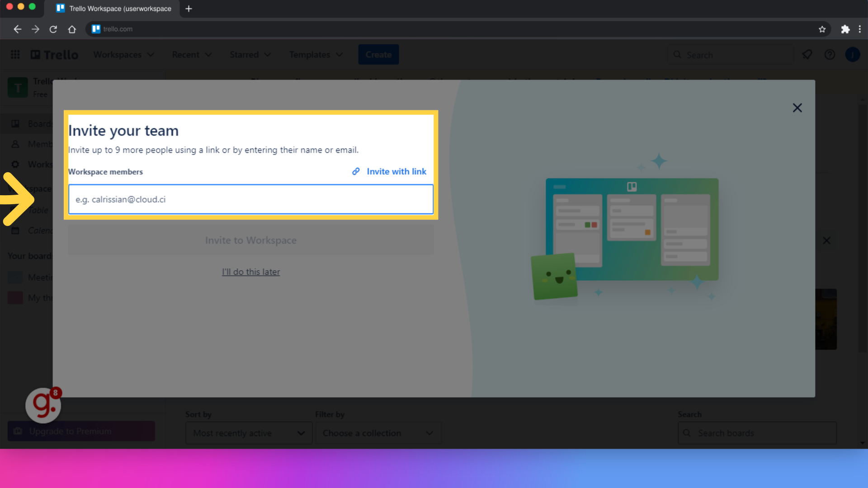Click the My board pink swatch in sidebar
The height and width of the screenshot is (488, 868).
click(15, 298)
